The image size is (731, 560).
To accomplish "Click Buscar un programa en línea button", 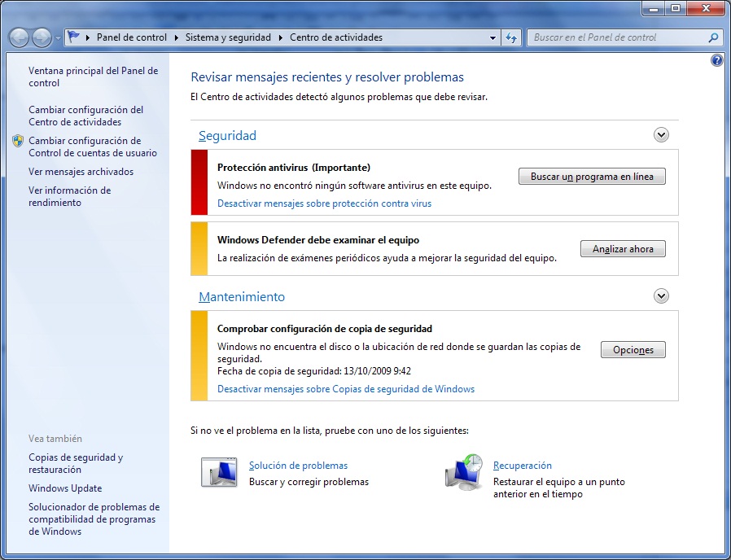I will coord(592,177).
